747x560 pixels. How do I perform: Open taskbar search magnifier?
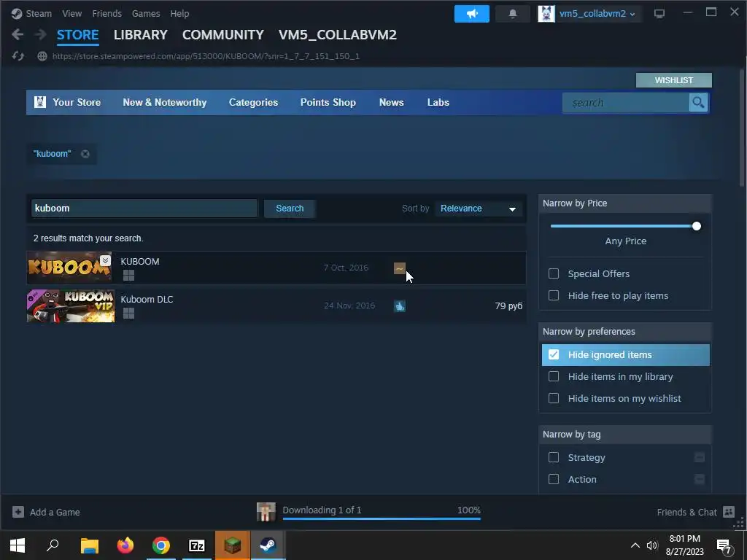pyautogui.click(x=53, y=545)
